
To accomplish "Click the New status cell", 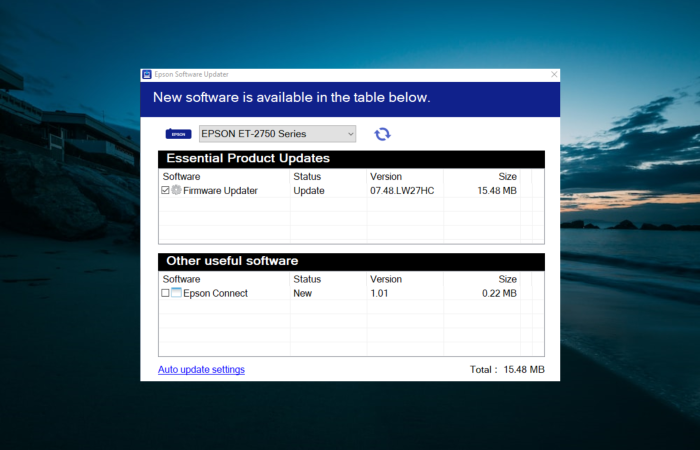I will [x=302, y=293].
